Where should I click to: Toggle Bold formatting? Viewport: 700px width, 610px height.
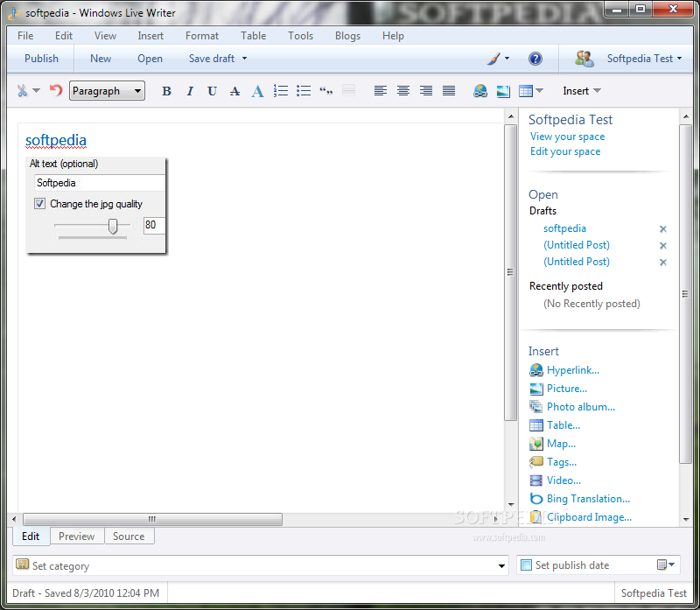[x=166, y=91]
